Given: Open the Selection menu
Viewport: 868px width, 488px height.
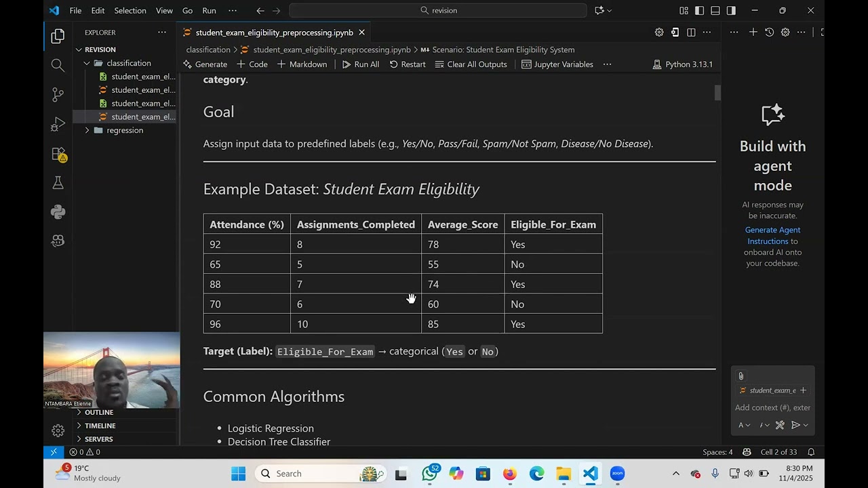Looking at the screenshot, I should [130, 10].
